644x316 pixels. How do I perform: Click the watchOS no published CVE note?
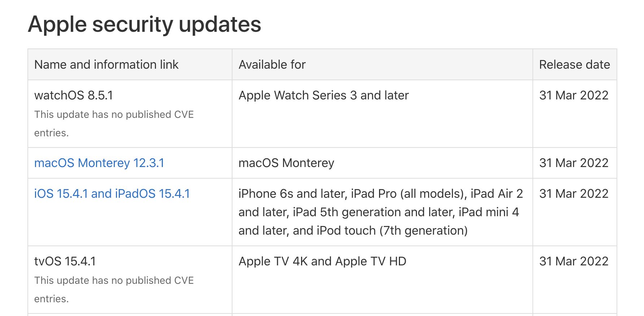114,124
